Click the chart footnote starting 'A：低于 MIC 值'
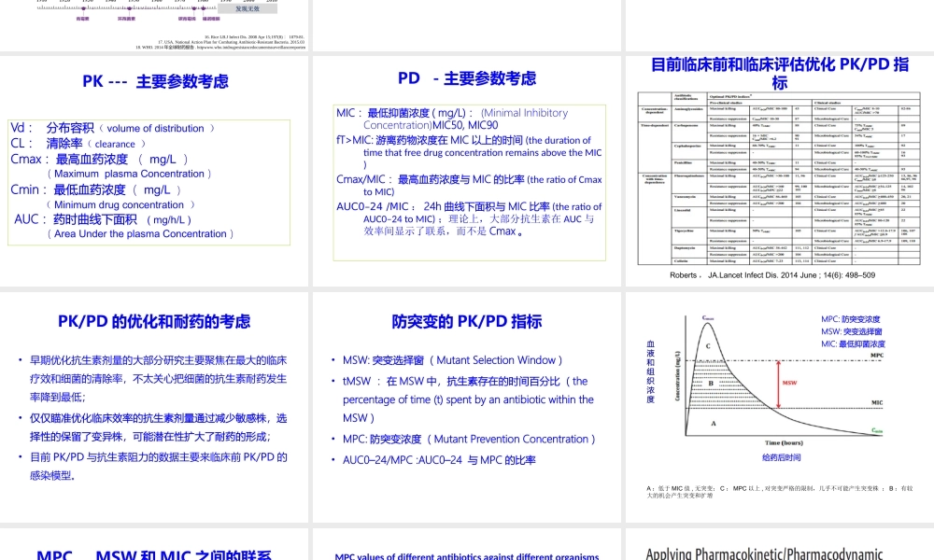Viewport: 934px width, 560px height. 780,492
